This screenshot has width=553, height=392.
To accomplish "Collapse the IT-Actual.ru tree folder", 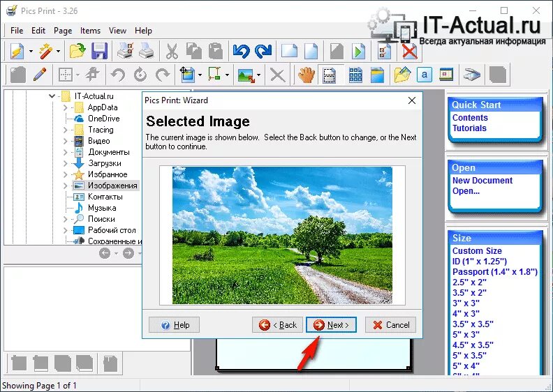I will pos(52,96).
